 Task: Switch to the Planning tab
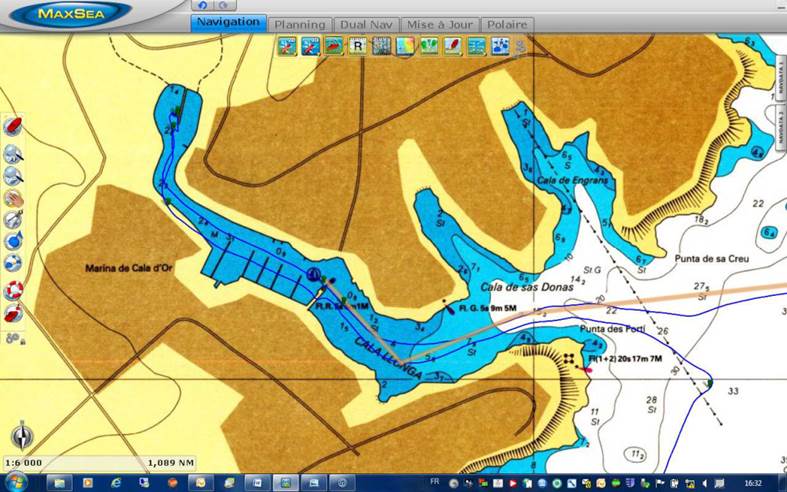(x=299, y=24)
